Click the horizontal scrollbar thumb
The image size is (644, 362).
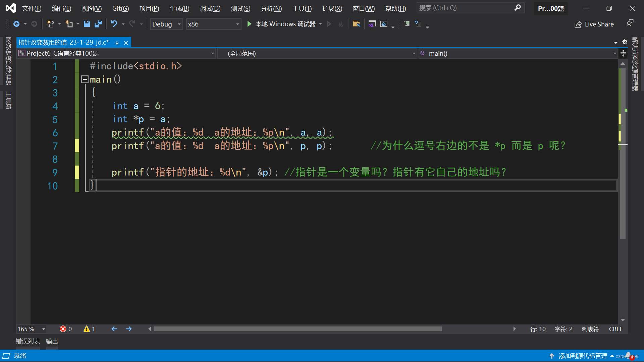point(298,329)
